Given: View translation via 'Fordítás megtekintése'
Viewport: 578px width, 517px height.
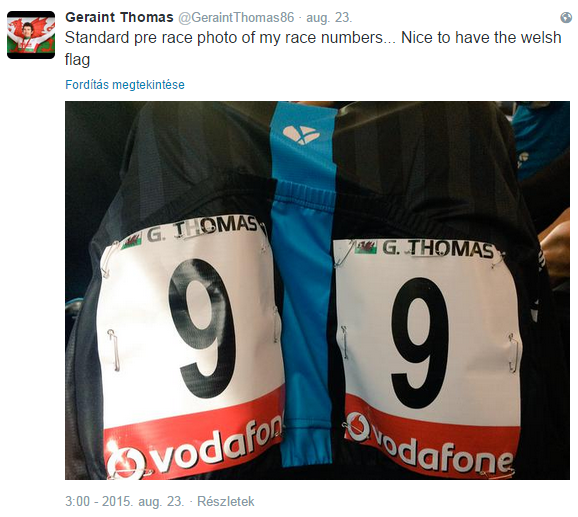Looking at the screenshot, I should [x=125, y=84].
